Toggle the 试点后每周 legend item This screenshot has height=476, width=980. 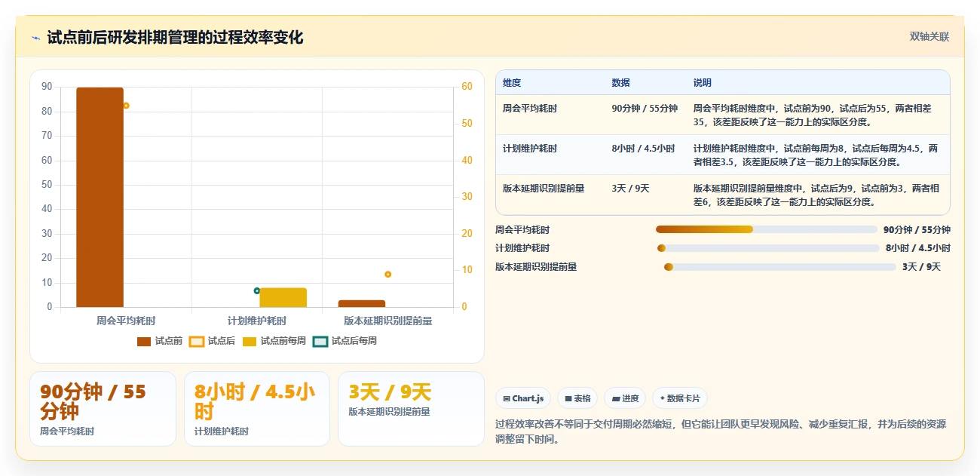[345, 341]
